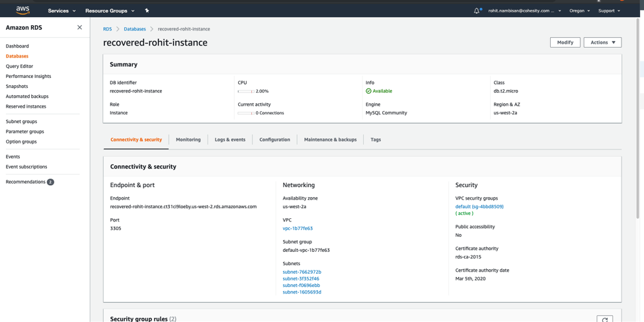This screenshot has height=322, width=644.
Task: Click the AWS logo home icon
Action: pos(22,11)
